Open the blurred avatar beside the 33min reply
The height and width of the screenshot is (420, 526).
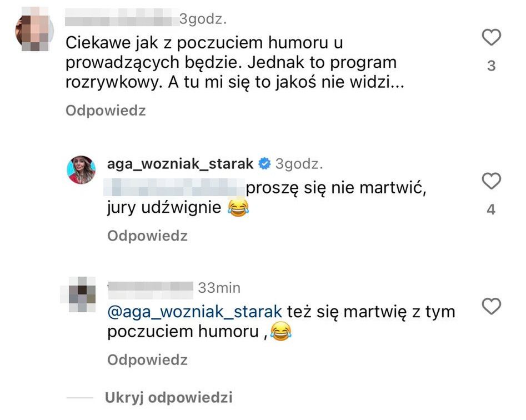[x=82, y=294]
